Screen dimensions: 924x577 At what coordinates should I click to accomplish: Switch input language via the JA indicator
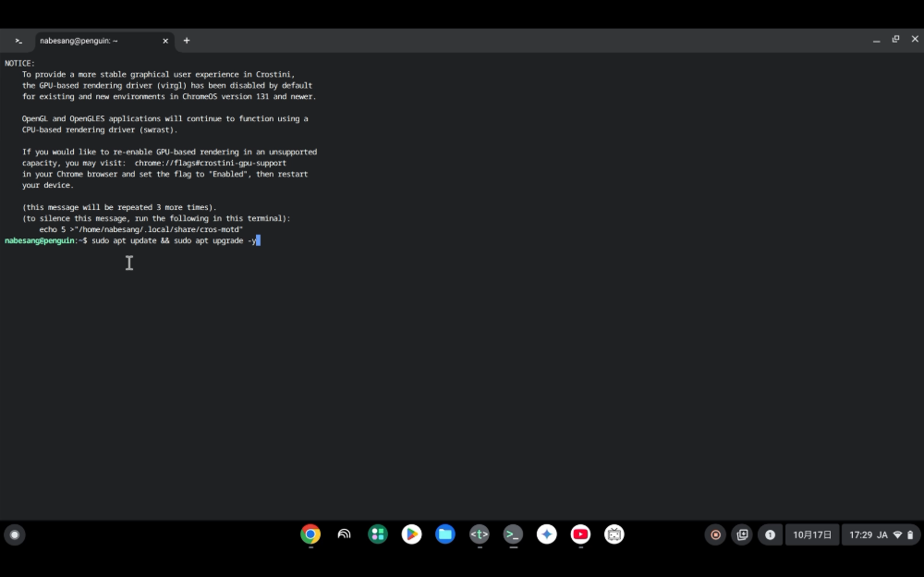tap(882, 534)
